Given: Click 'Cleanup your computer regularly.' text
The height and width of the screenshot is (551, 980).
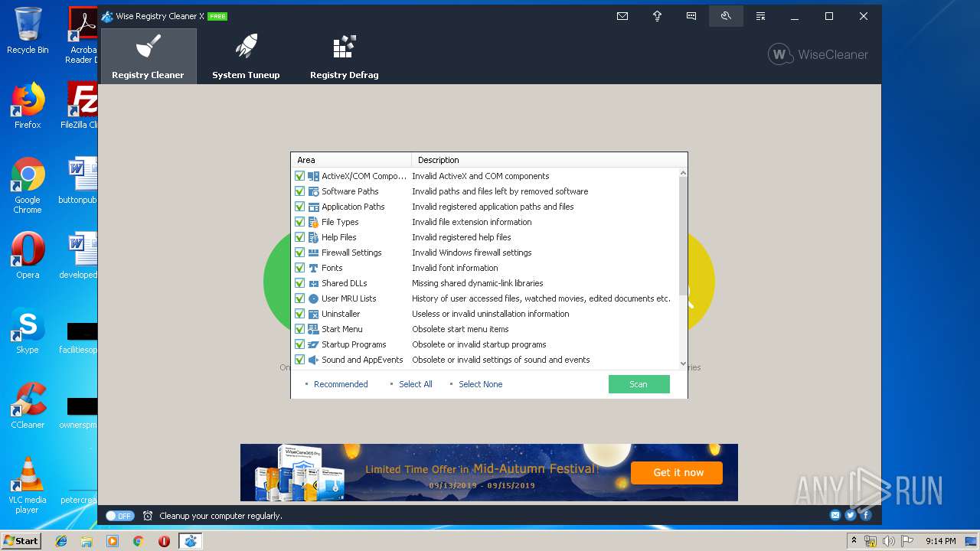Looking at the screenshot, I should pyautogui.click(x=220, y=516).
